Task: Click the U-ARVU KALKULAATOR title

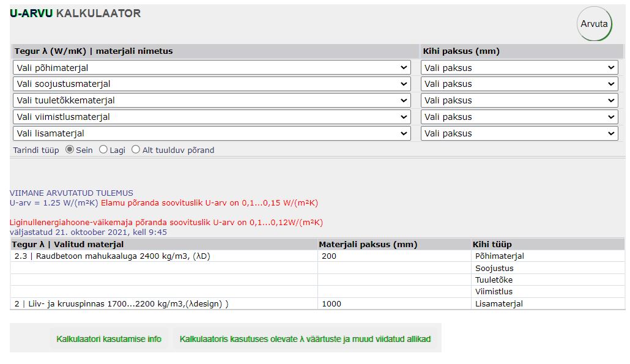Action: click(x=75, y=13)
